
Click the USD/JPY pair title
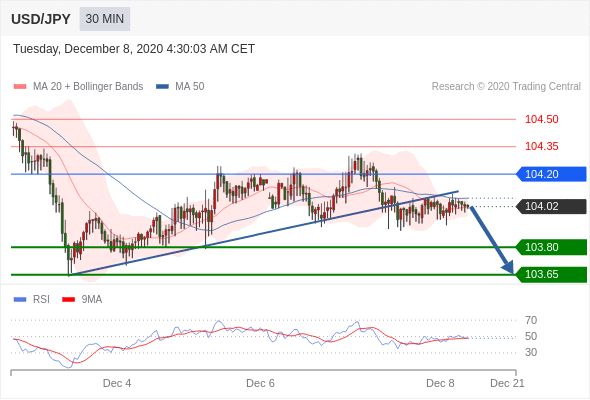[41, 19]
